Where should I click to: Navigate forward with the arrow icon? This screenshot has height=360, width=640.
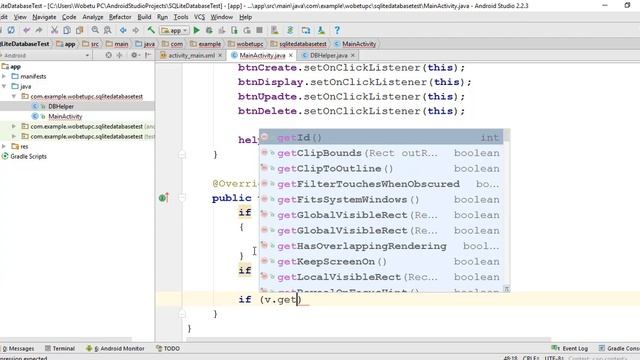[x=136, y=30]
